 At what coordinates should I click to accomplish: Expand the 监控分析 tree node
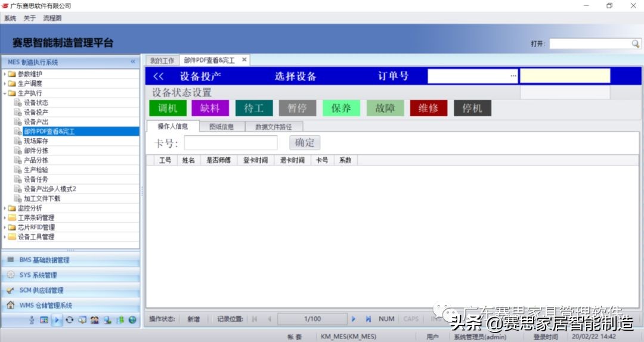point(5,208)
